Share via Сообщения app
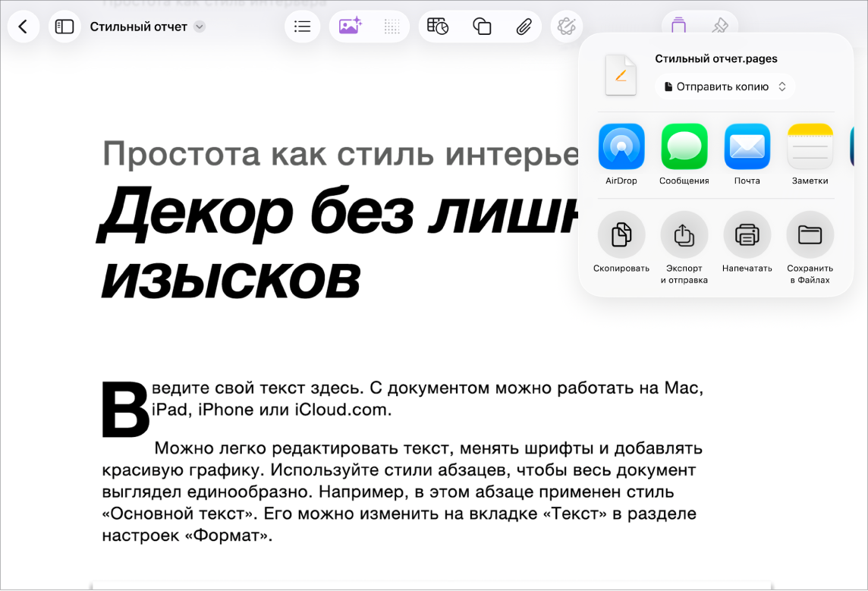Screen dimensions: 868x591 point(684,155)
